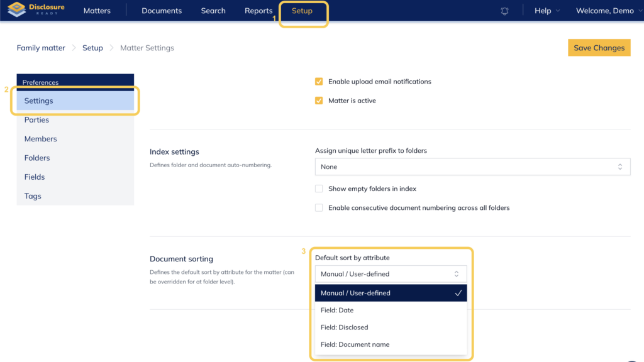Navigate to Family matter breadcrumb link
This screenshot has height=362, width=644.
tap(41, 48)
